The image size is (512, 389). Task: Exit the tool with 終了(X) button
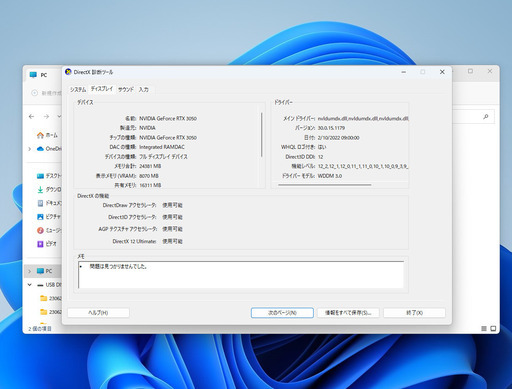(x=414, y=313)
